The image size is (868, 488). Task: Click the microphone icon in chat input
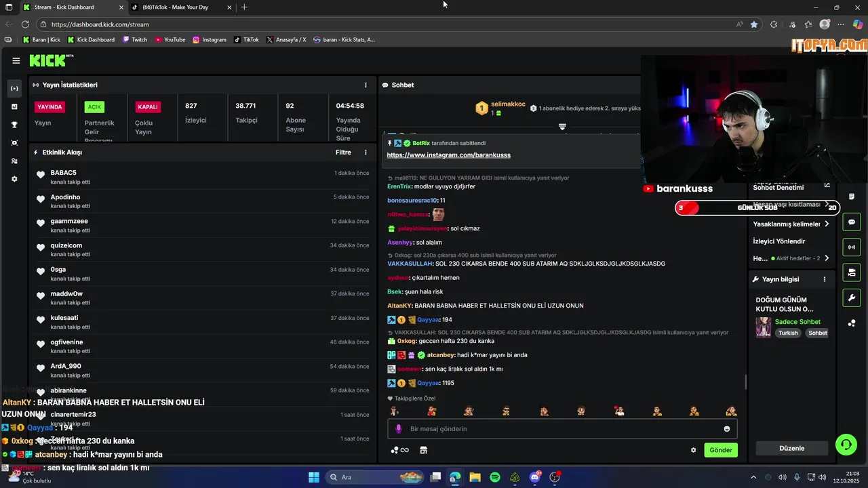[x=399, y=429]
